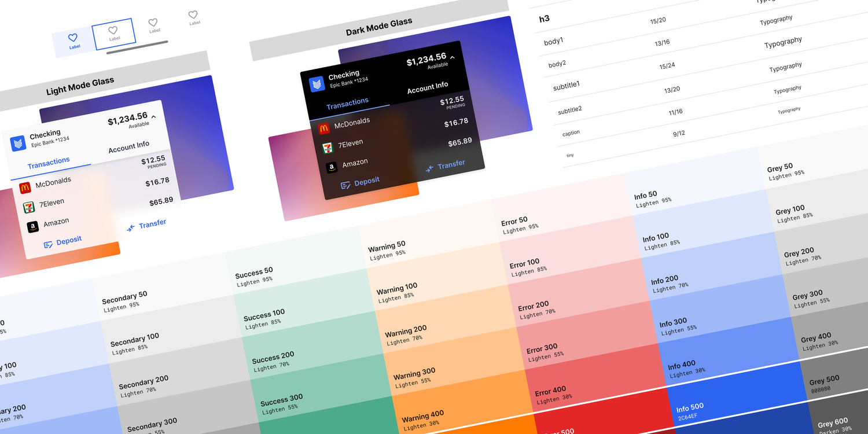The image size is (868, 434).
Task: Open Account Info tab in Light Mode card
Action: tap(129, 146)
